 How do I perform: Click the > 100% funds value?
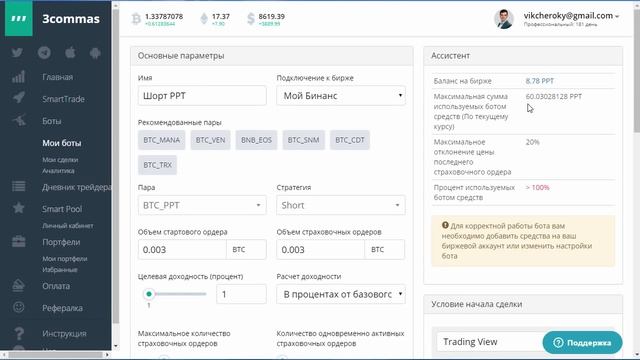tap(537, 188)
